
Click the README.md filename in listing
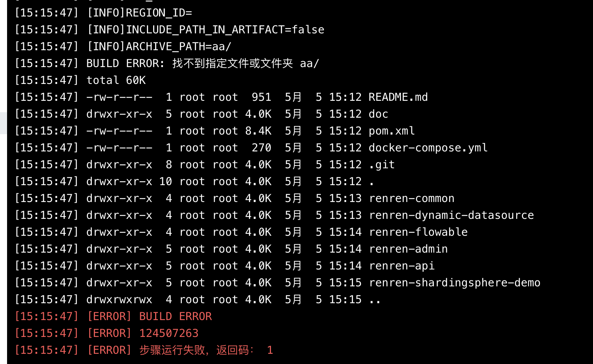pos(398,97)
